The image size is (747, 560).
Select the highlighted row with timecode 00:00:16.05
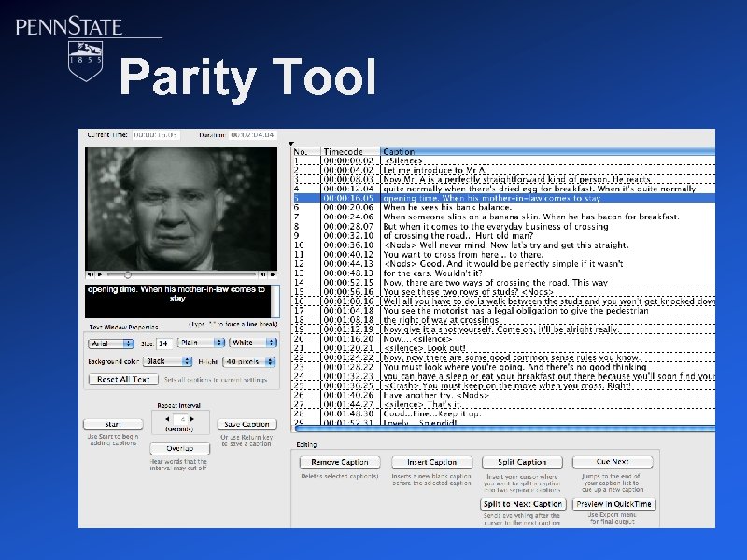tap(503, 198)
